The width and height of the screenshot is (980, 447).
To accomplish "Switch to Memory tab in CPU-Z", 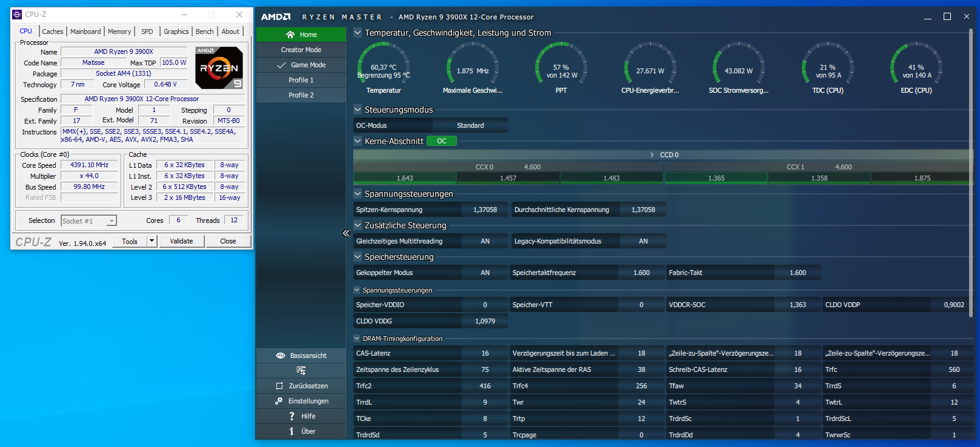I will click(119, 31).
